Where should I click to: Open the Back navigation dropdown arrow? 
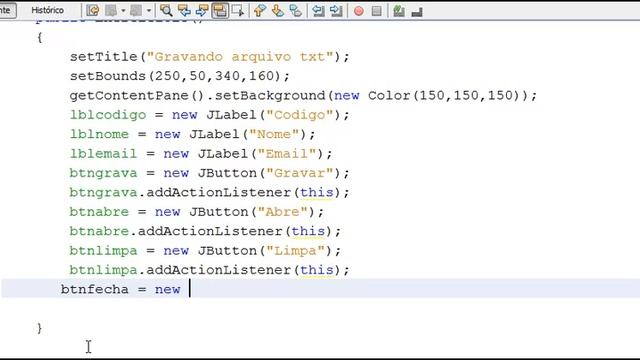click(123, 11)
